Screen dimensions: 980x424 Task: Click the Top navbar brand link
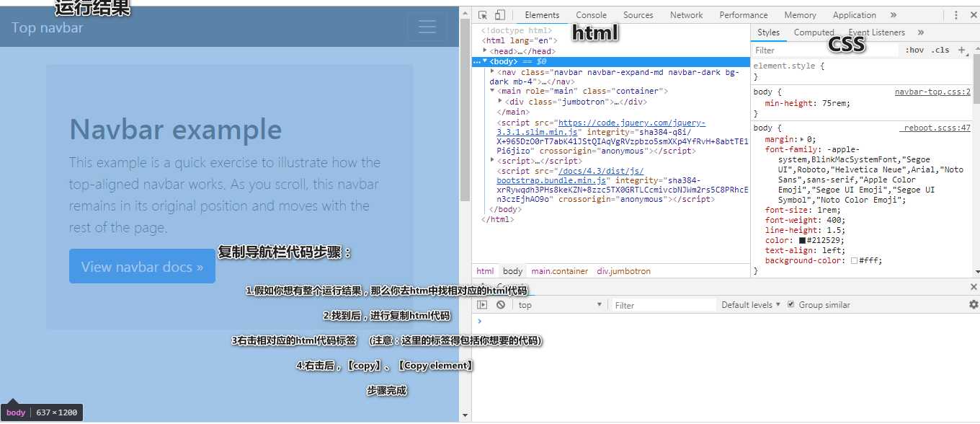coord(47,27)
